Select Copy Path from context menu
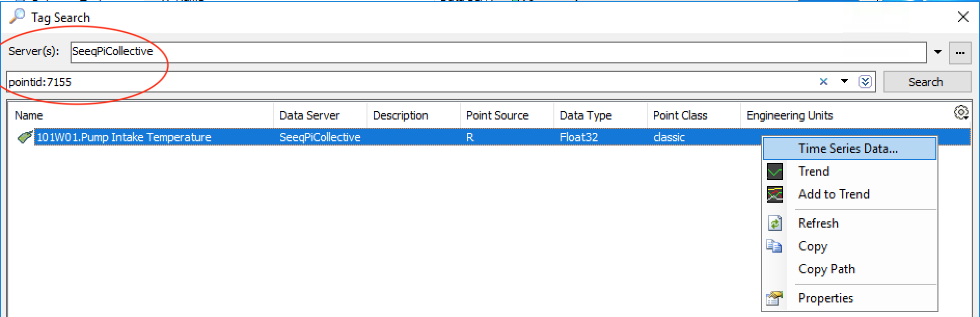Viewport: 980px width, 317px height. pyautogui.click(x=826, y=269)
